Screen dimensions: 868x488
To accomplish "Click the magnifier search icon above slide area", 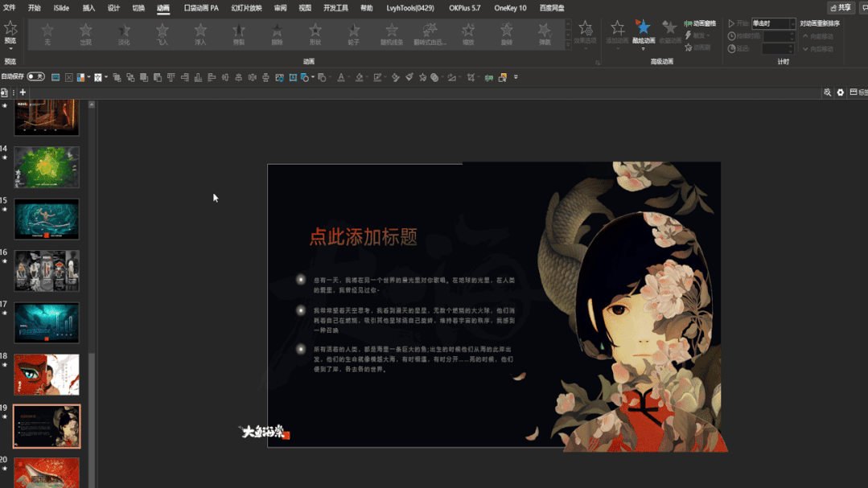I will click(x=827, y=92).
